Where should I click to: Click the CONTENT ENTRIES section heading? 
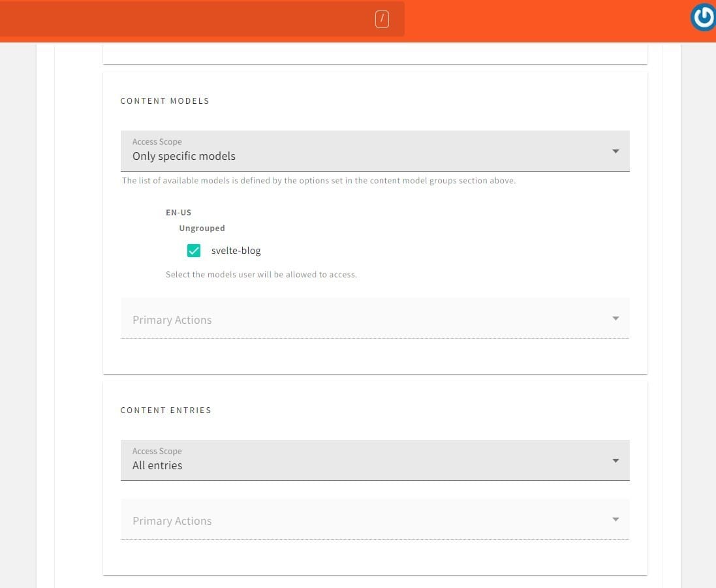click(166, 410)
